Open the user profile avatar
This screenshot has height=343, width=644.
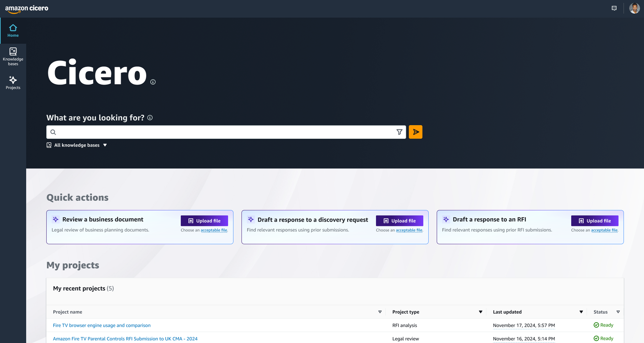634,8
